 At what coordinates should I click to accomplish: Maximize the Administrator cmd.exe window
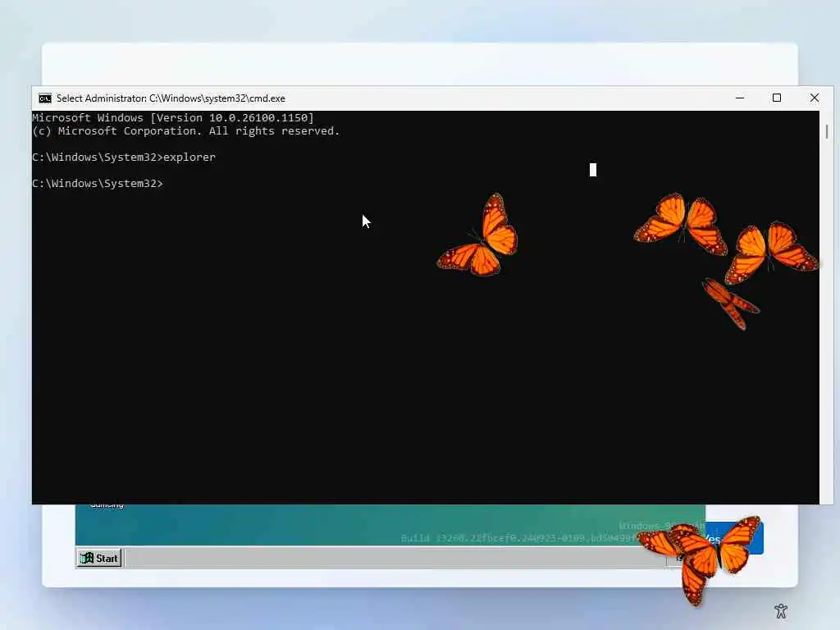click(x=777, y=98)
